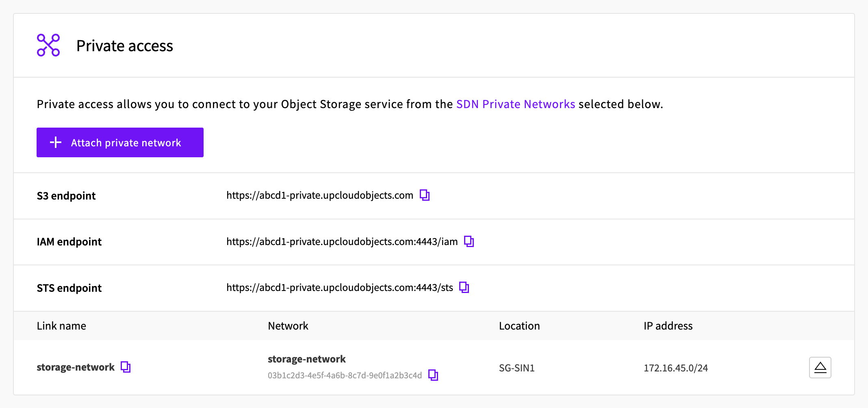
Task: Click the Location column header
Action: coord(519,326)
